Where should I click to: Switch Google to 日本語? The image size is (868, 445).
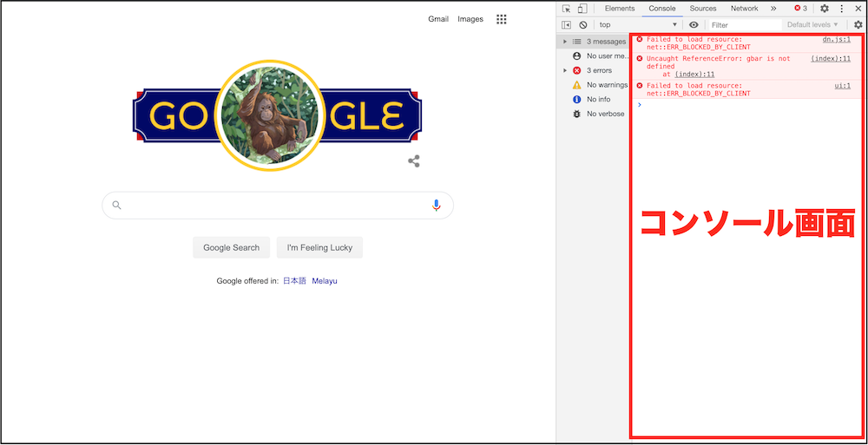pos(294,280)
